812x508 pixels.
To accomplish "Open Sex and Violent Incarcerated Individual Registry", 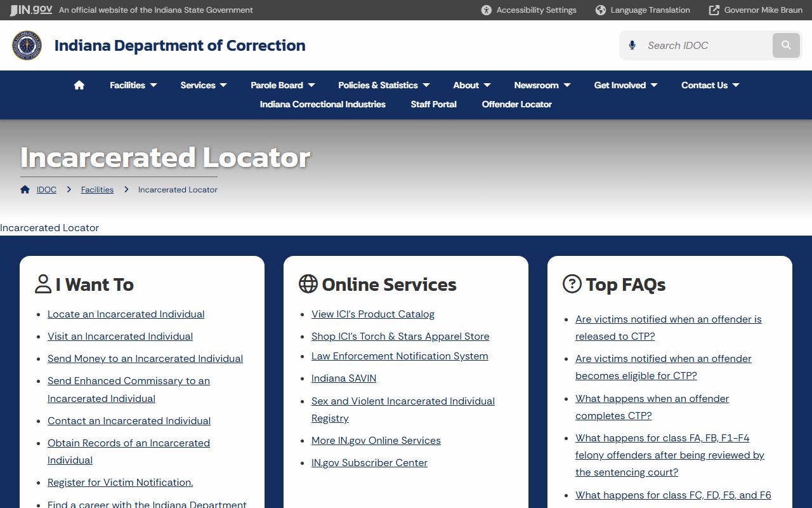I will point(403,410).
